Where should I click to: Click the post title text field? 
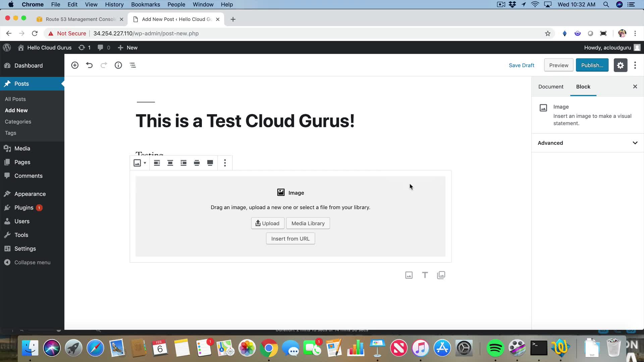tap(245, 121)
